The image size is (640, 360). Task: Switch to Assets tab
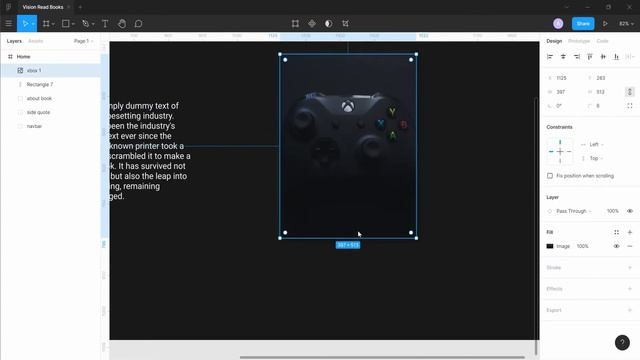click(36, 41)
